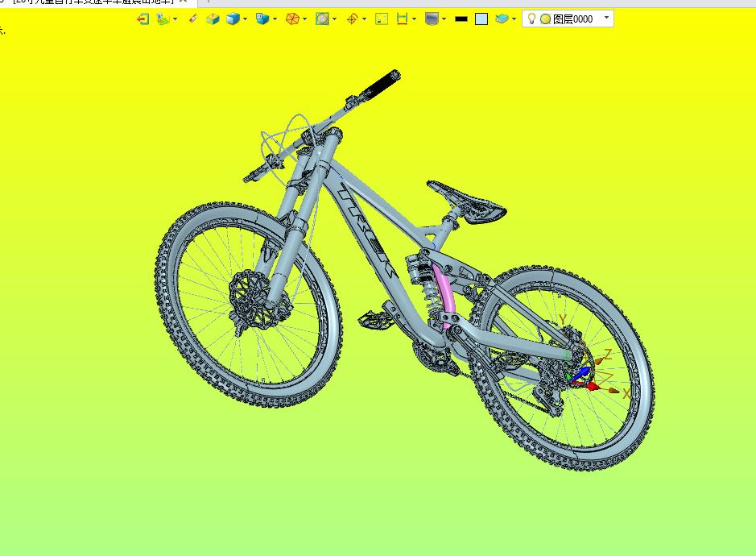Expand the arrow beside the small-square cube
756x556 pixels.
[275, 19]
